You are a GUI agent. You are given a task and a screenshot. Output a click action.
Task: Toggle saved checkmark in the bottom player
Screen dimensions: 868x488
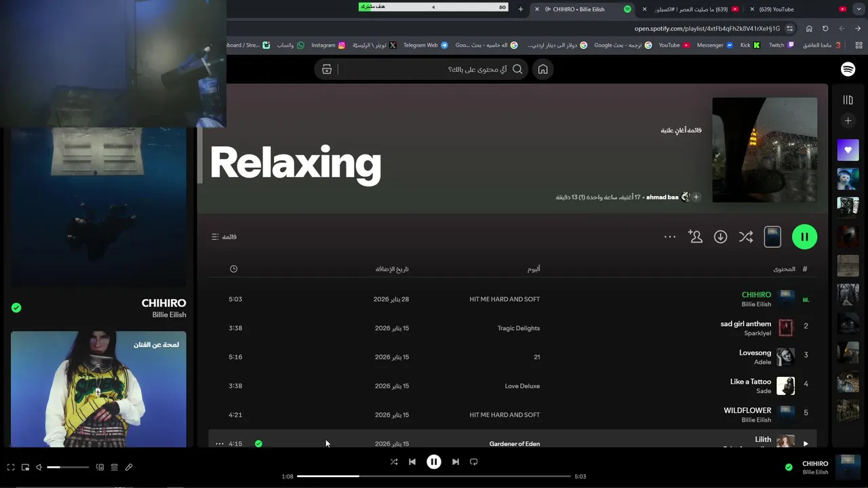click(x=789, y=467)
